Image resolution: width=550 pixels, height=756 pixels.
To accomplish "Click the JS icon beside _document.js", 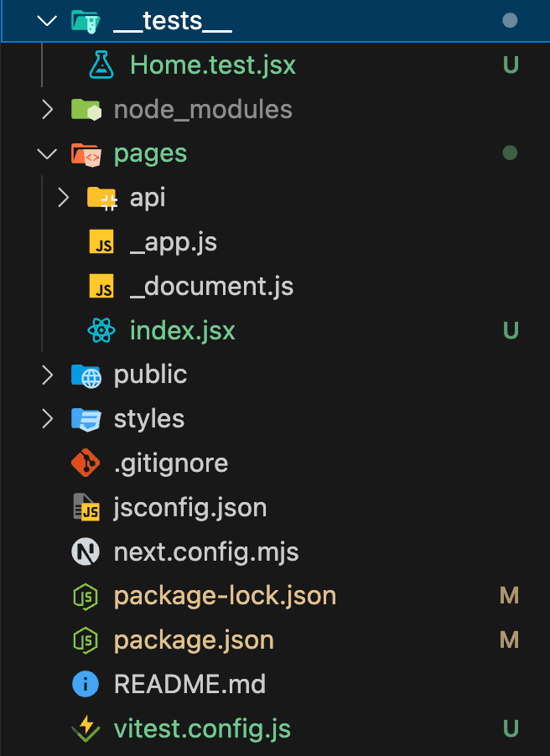I will pos(101,287).
